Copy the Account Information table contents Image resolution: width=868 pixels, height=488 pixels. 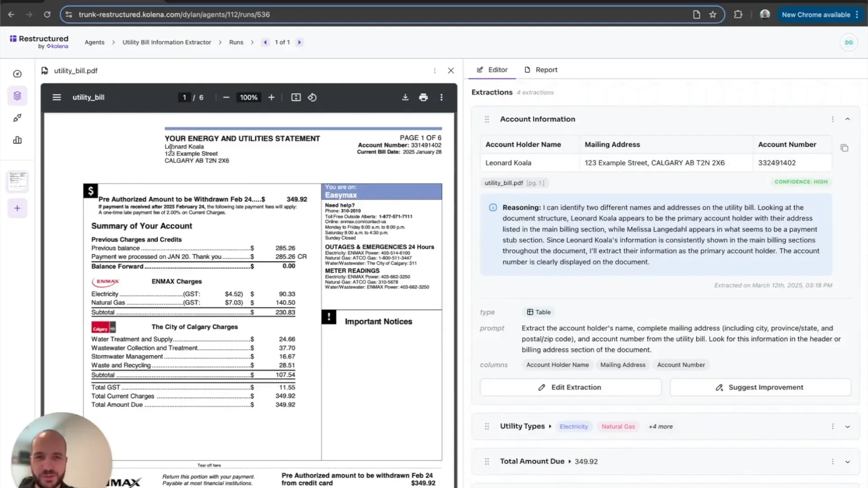point(844,148)
